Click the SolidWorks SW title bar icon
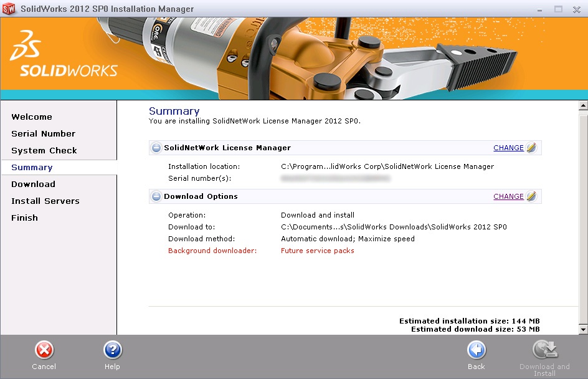 coord(9,9)
